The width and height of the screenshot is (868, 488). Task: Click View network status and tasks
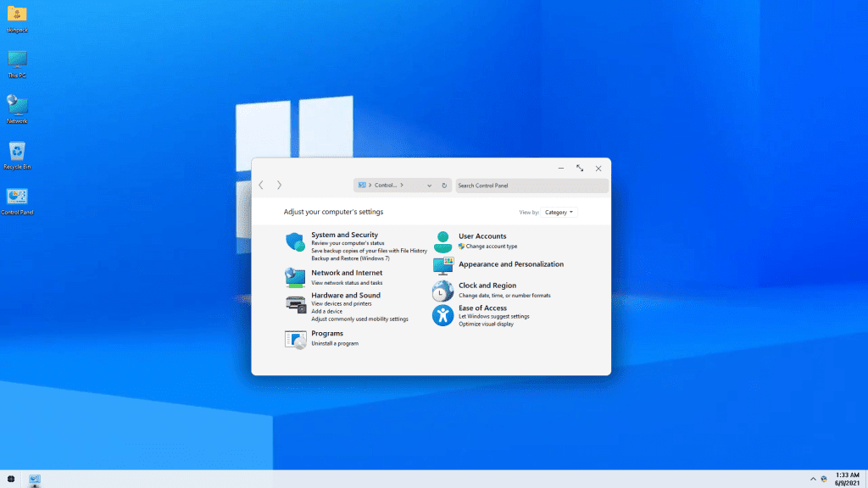347,283
